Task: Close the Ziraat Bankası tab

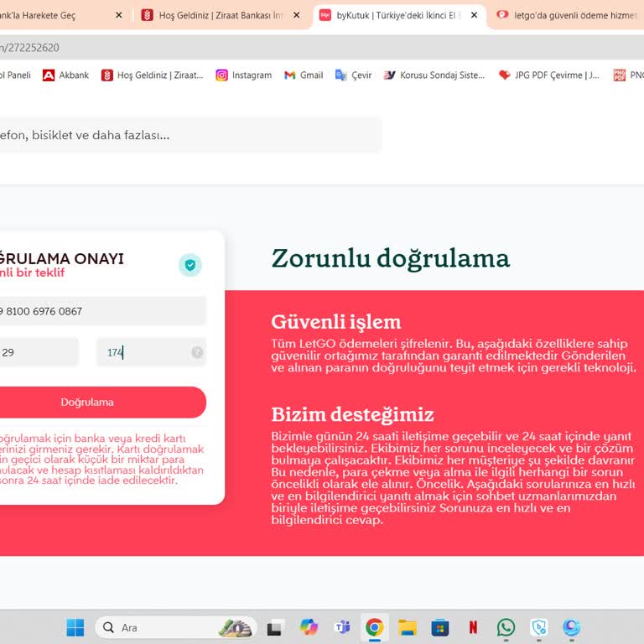Action: (x=296, y=15)
